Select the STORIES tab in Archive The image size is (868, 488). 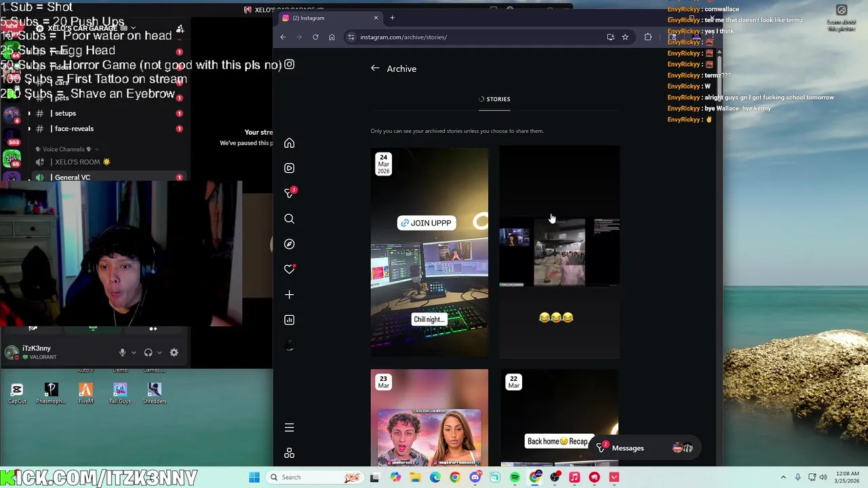[x=494, y=99]
